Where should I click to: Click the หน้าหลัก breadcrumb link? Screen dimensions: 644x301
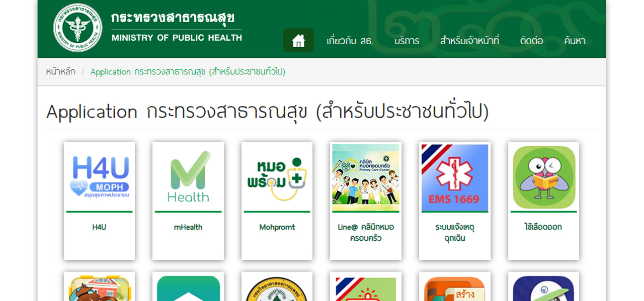[60, 72]
